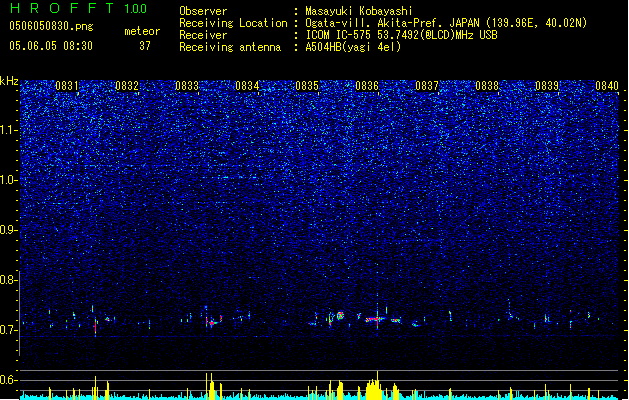Select ICOM IC-575 53.7492 MHz USB text

coord(401,35)
